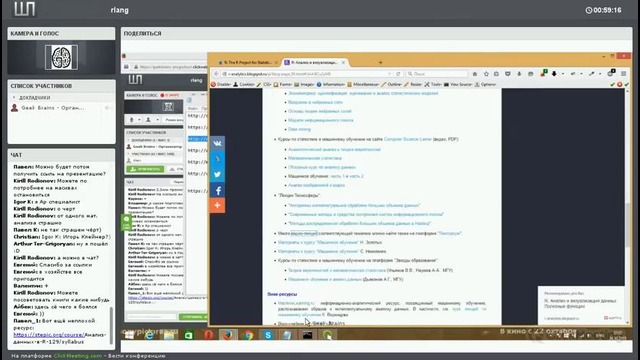Open command prompt from taskbar
The width and height of the screenshot is (640, 360).
(x=307, y=335)
